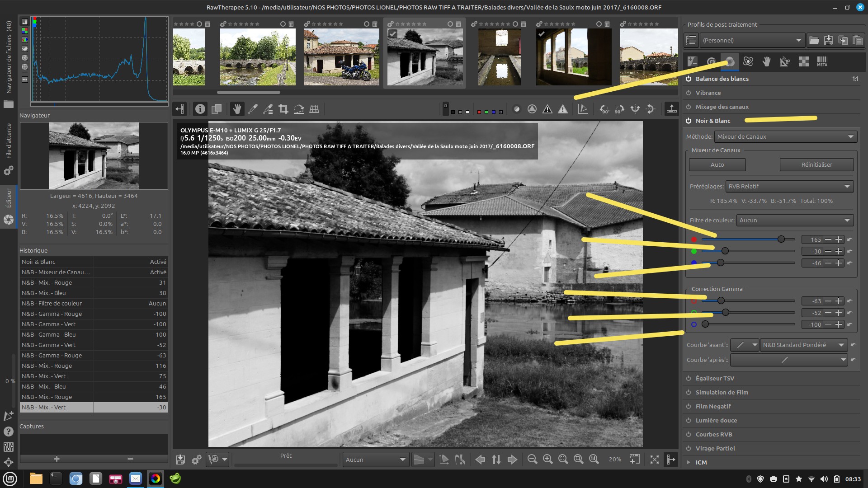The width and height of the screenshot is (868, 488).
Task: Enable the Vibrance tool power toggle
Action: 689,93
